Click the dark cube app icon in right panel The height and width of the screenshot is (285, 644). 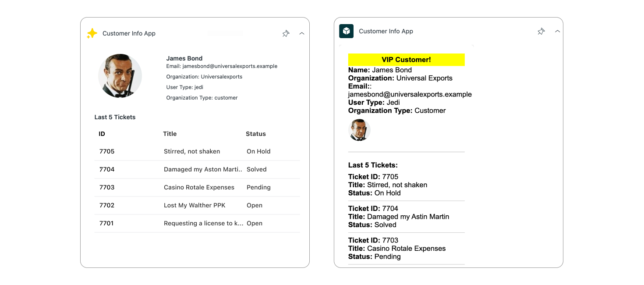(346, 31)
